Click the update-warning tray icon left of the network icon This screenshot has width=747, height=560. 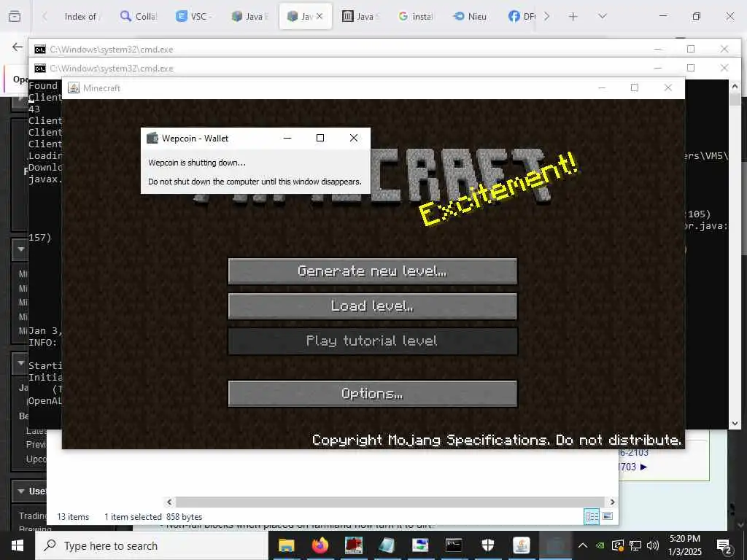click(618, 545)
